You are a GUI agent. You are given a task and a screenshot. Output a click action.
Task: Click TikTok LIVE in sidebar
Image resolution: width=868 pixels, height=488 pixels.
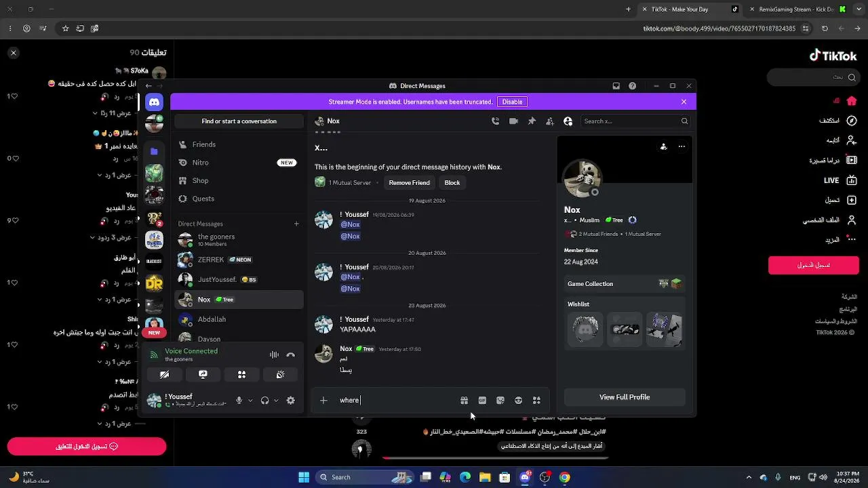coord(840,181)
